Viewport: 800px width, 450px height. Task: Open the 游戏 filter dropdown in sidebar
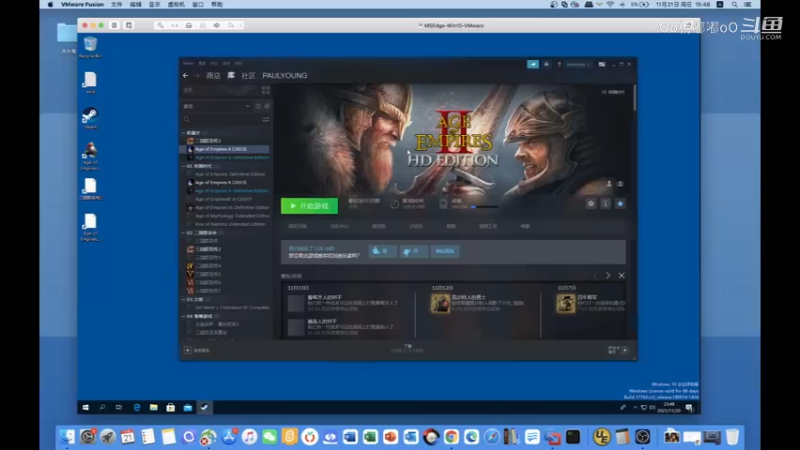pyautogui.click(x=217, y=106)
